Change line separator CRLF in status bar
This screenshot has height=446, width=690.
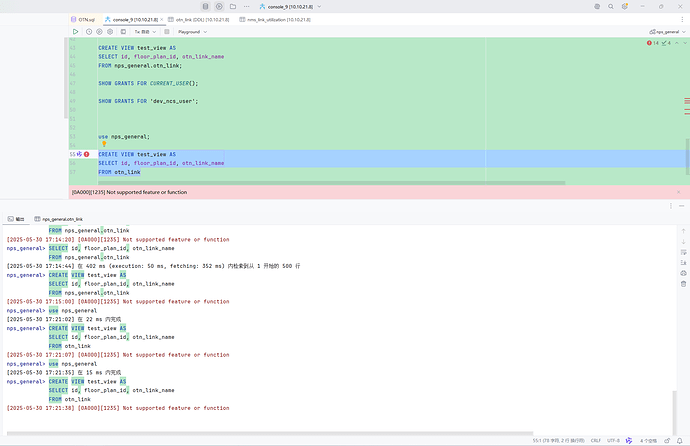[596, 440]
